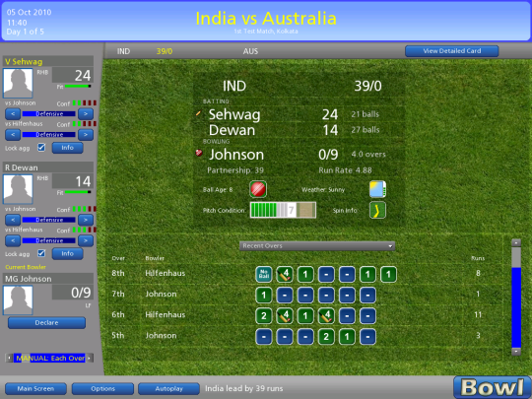The width and height of the screenshot is (532, 399).
Task: Click Dewan's 27 balls text
Action: [x=366, y=130]
